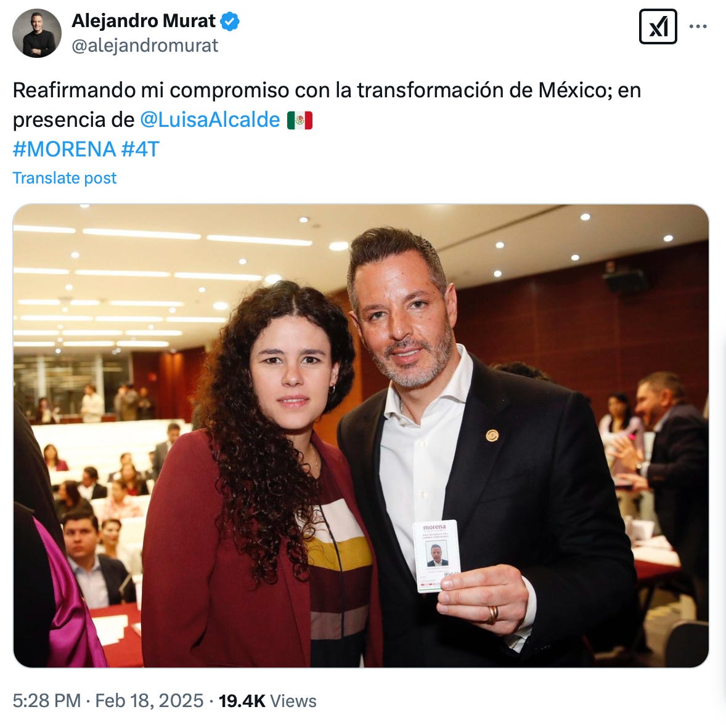Click the word Views after 19.4K
Image resolution: width=726 pixels, height=728 pixels.
click(x=293, y=701)
